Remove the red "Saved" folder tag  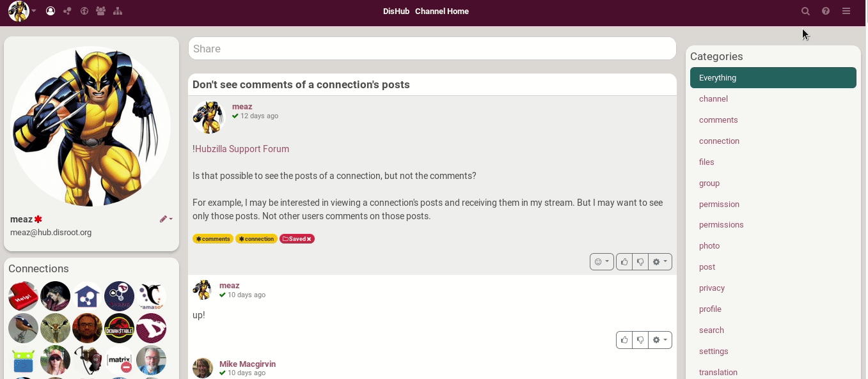(309, 239)
